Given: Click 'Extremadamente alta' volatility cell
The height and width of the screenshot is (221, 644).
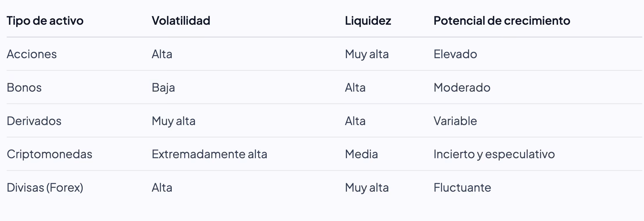Looking at the screenshot, I should [x=209, y=154].
